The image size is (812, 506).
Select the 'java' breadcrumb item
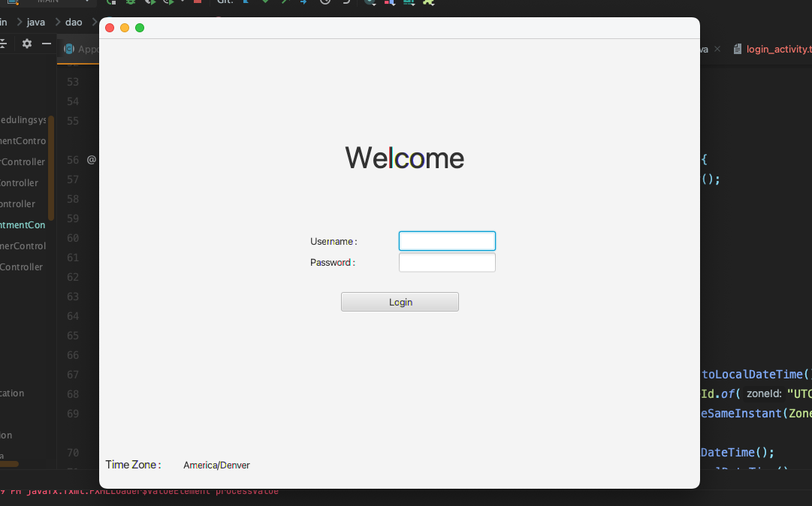click(36, 22)
